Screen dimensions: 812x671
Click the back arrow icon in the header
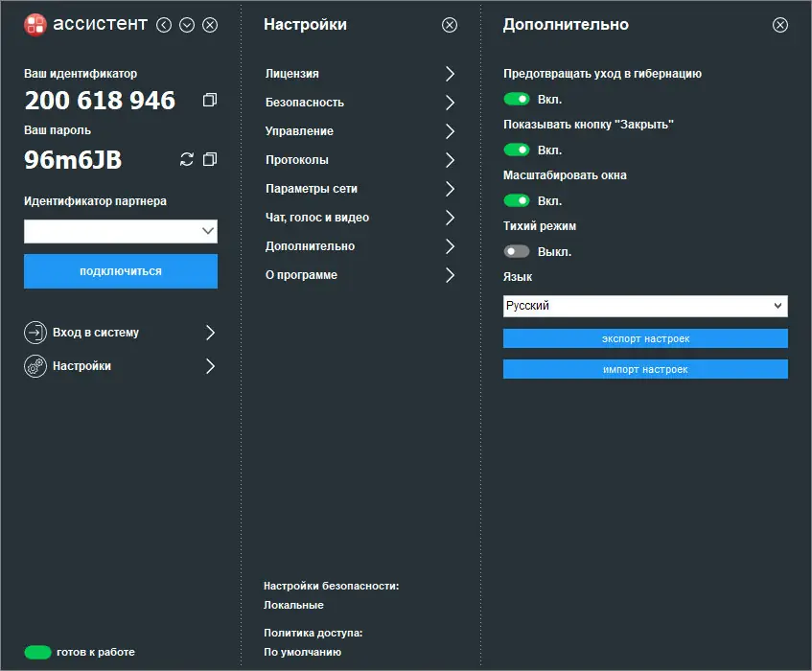pos(164,25)
